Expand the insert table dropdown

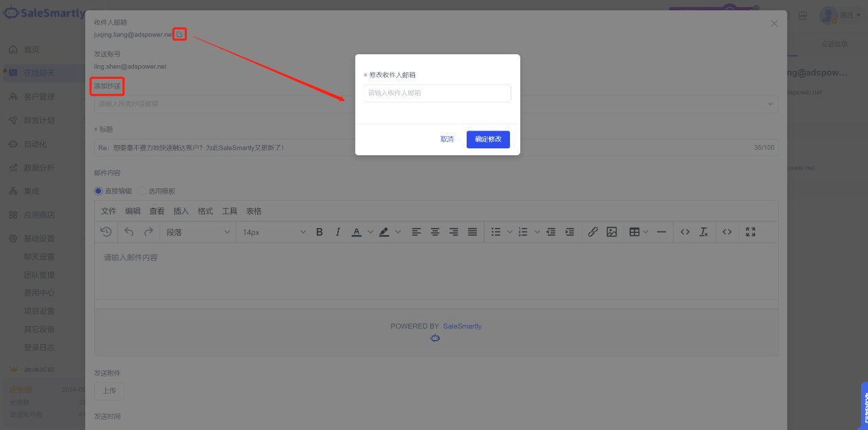point(645,232)
